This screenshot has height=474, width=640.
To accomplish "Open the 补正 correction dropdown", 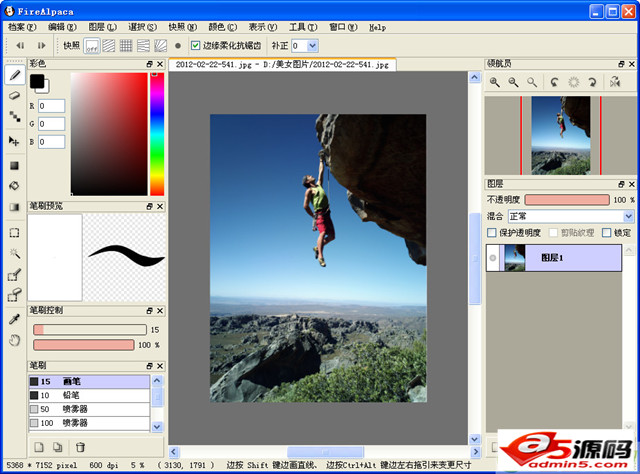I will click(x=312, y=46).
